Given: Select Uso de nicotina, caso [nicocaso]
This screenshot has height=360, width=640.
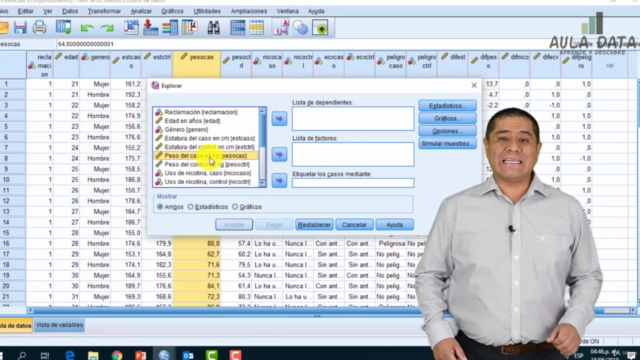Looking at the screenshot, I should pyautogui.click(x=207, y=173).
